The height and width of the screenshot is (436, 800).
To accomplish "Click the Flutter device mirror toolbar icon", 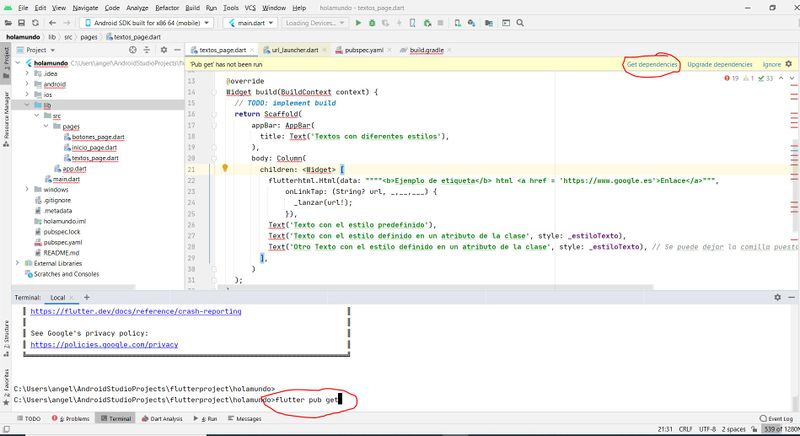I will coord(413,23).
